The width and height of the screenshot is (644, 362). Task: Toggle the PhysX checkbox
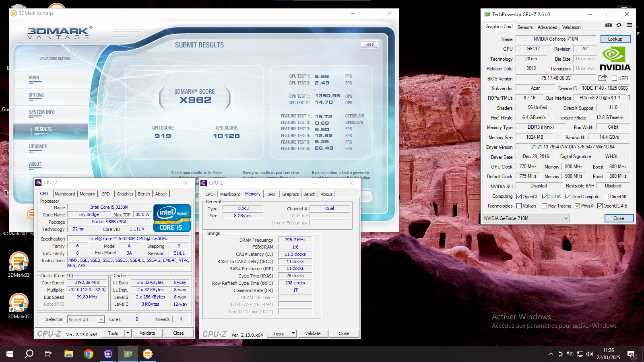(577, 206)
